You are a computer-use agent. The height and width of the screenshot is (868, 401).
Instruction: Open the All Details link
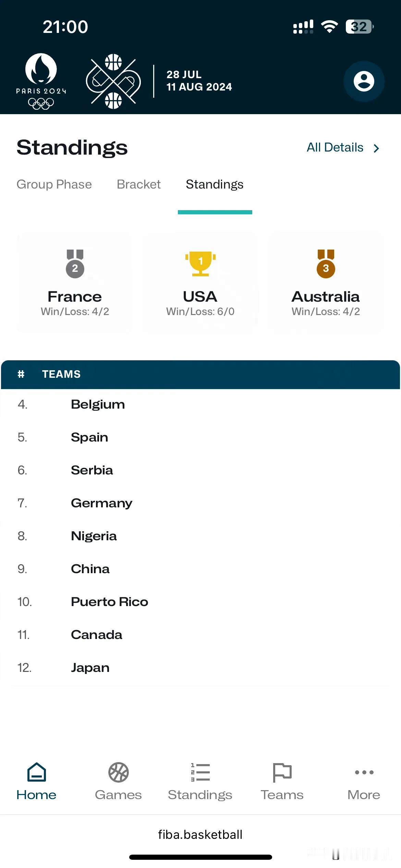335,147
